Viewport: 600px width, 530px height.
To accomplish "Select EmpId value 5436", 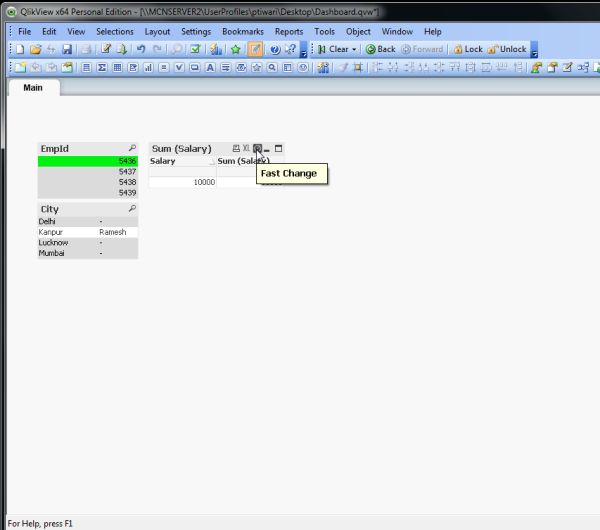I will 88,161.
